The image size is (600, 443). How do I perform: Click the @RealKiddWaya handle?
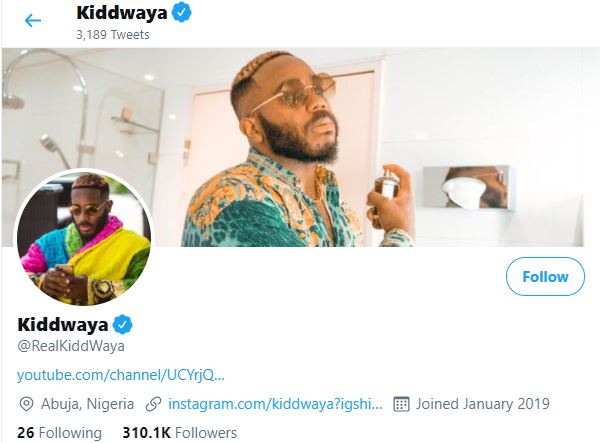(71, 346)
